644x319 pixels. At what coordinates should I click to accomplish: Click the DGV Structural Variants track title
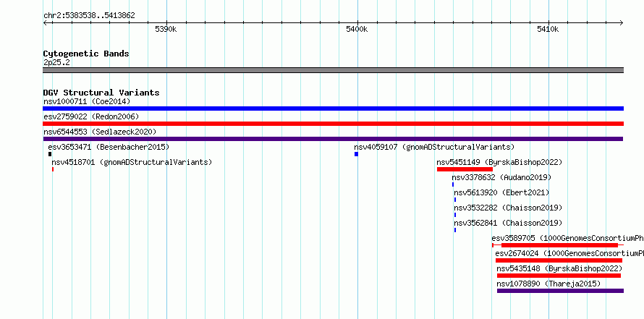coord(101,93)
